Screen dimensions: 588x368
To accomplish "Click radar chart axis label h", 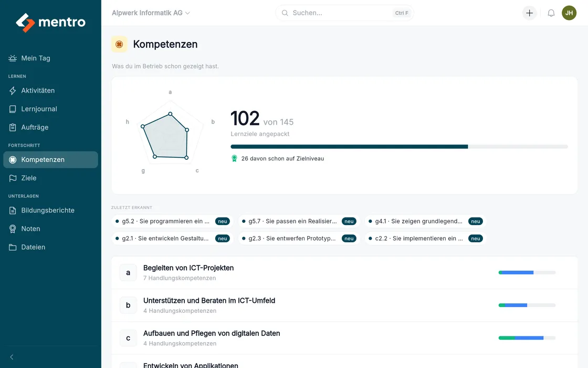I will (128, 121).
